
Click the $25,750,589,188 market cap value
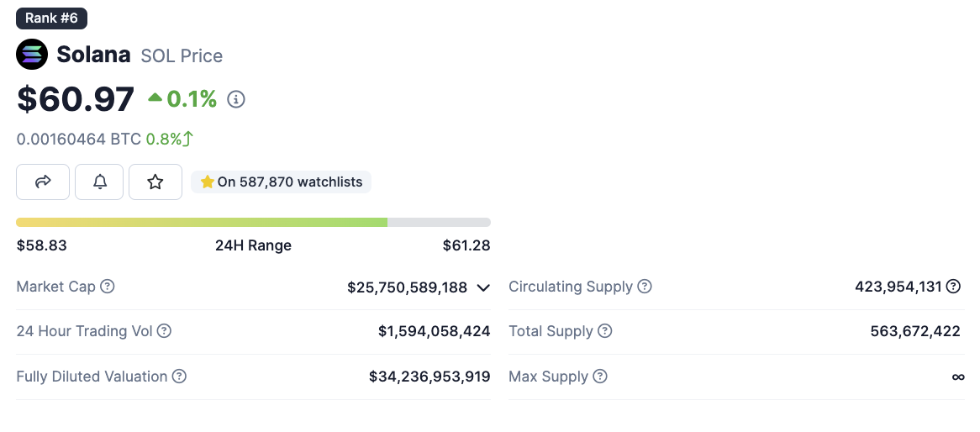(408, 287)
